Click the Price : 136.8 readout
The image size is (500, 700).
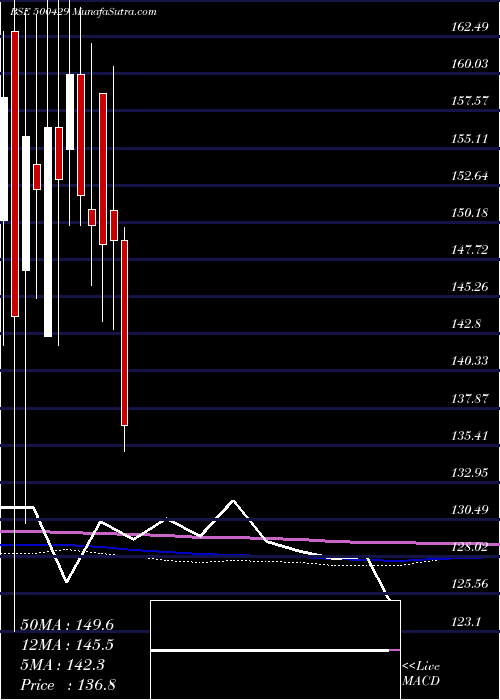(68, 685)
